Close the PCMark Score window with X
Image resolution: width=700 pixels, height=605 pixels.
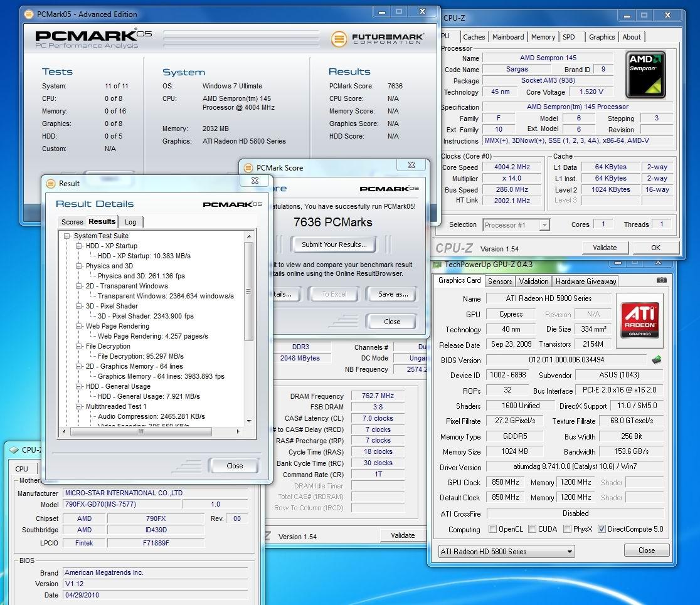tap(411, 165)
